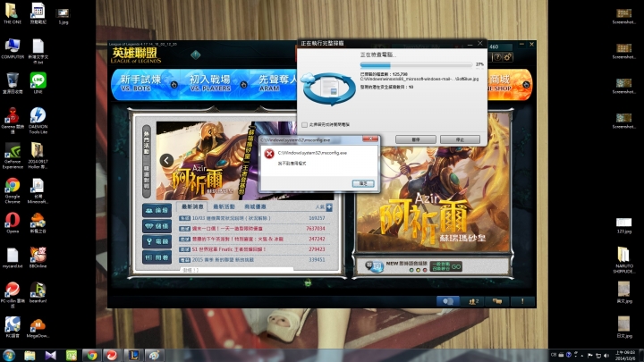Open COMPUTER desktop icon
Viewport: 644px width, 362px height.
[13, 48]
